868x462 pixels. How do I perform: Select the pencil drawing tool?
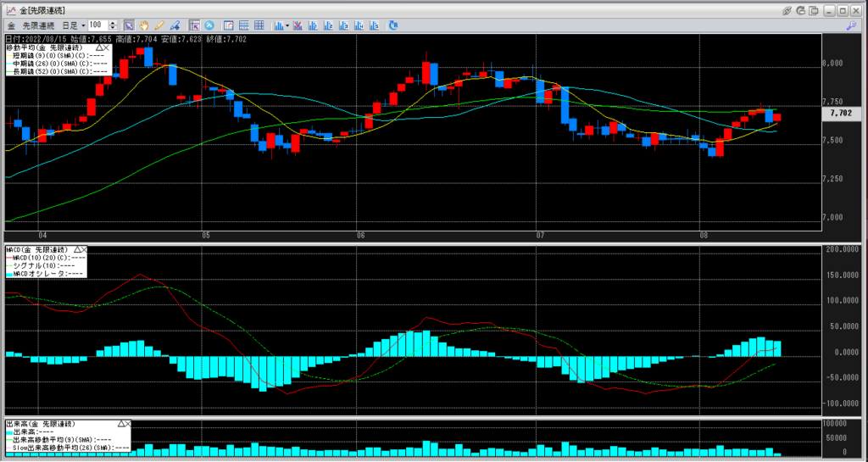[x=159, y=25]
